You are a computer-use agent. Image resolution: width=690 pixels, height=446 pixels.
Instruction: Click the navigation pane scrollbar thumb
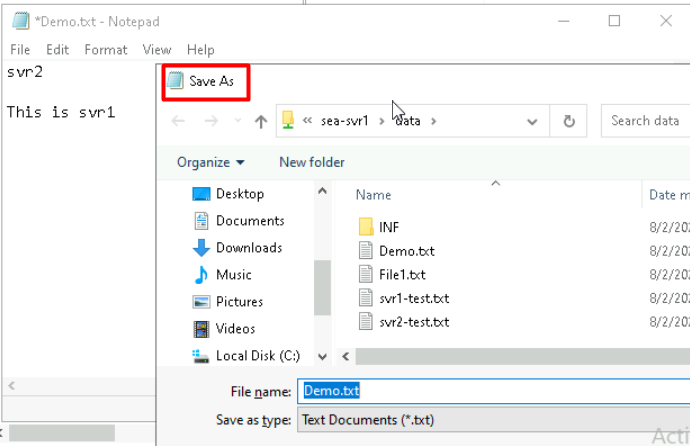pos(322,288)
